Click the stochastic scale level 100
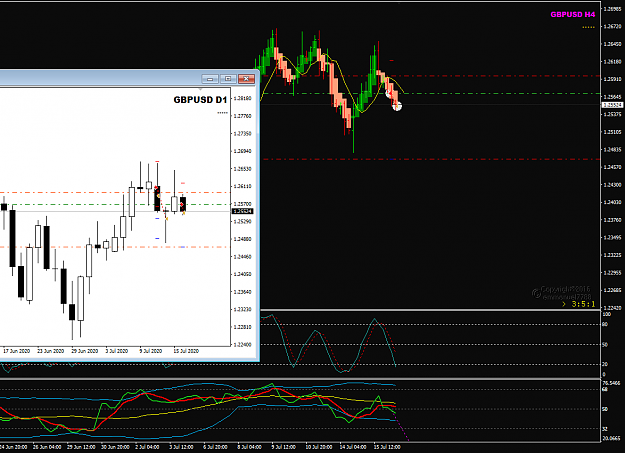The height and width of the screenshot is (453, 625). pos(606,314)
